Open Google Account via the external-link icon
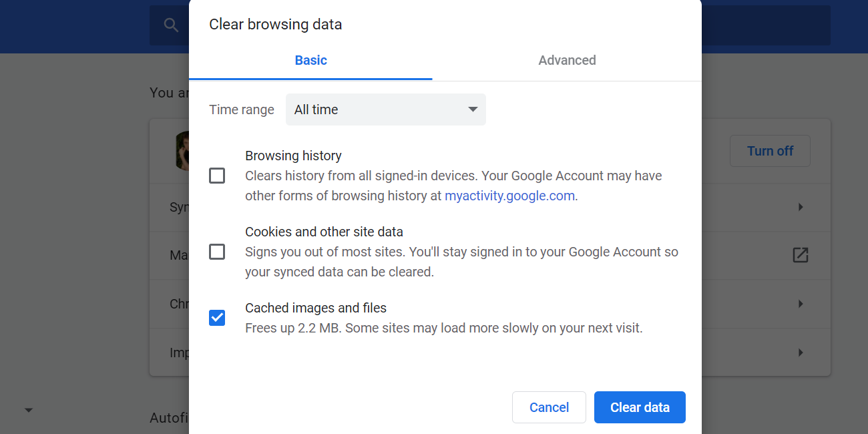Viewport: 868px width, 434px height. click(800, 256)
